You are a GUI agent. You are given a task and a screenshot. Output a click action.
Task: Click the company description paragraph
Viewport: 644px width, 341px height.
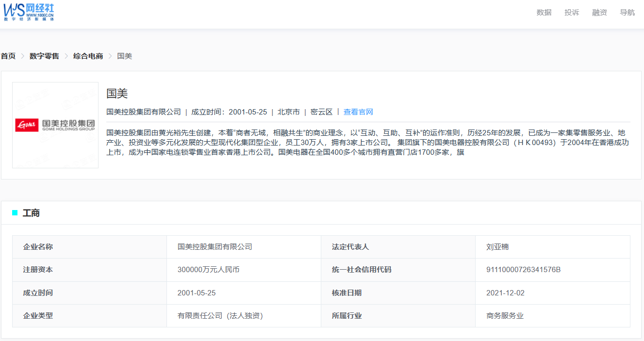pos(368,142)
